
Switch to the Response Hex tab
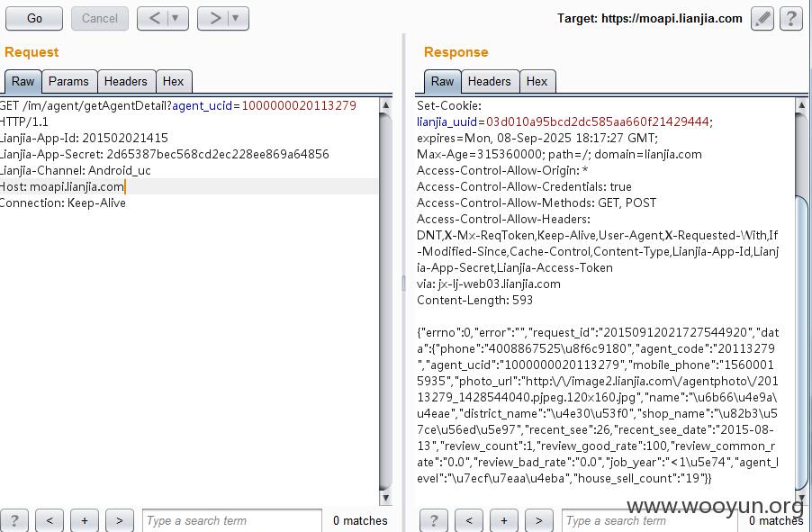[537, 81]
